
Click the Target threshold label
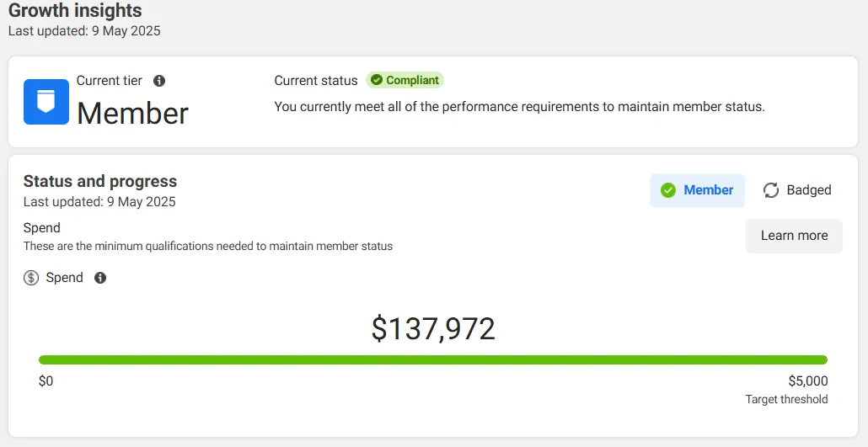click(x=786, y=399)
